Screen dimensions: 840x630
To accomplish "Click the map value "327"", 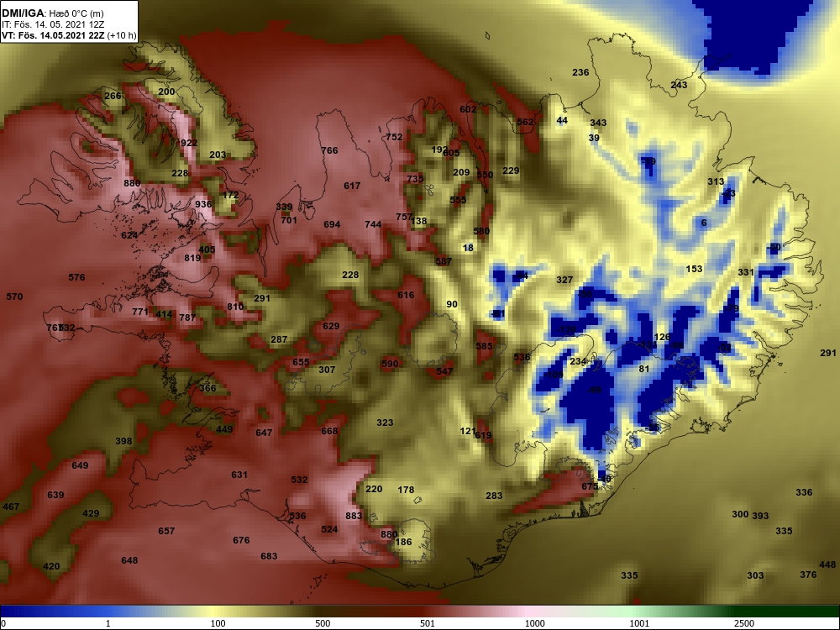I will [x=564, y=280].
